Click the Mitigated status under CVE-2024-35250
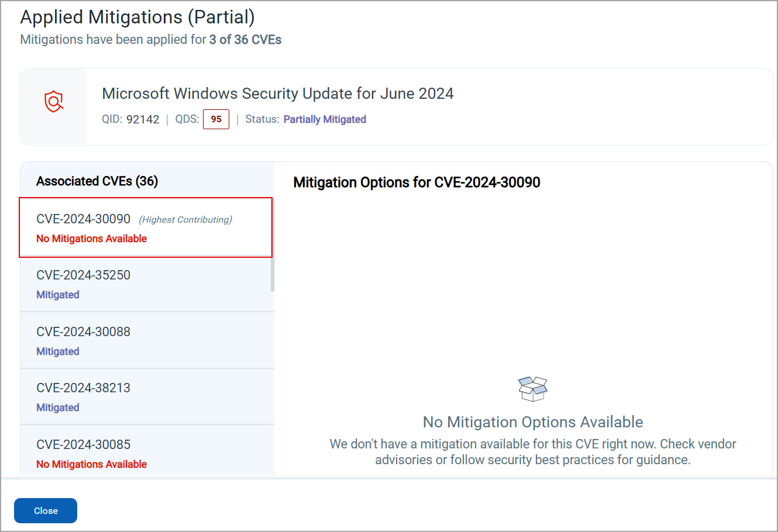This screenshot has height=532, width=778. [x=58, y=295]
